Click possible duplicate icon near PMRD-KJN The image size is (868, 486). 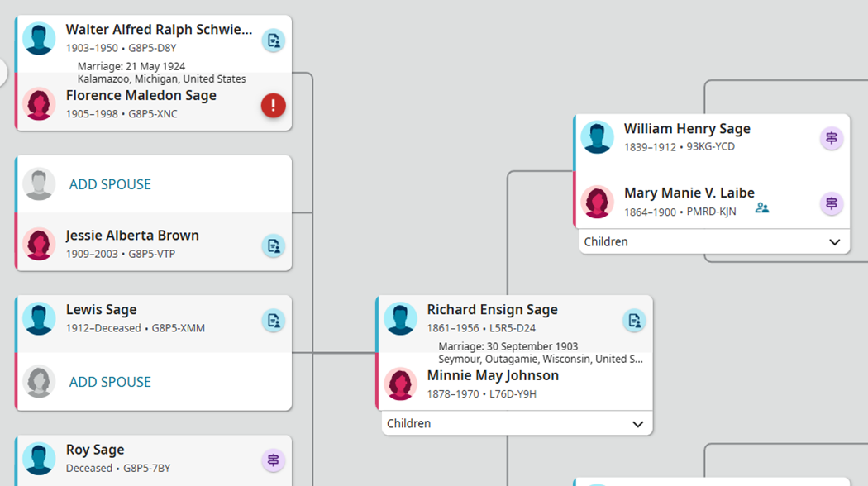(762, 208)
